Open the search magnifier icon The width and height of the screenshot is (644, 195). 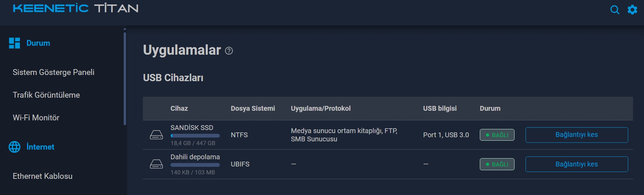click(x=615, y=10)
